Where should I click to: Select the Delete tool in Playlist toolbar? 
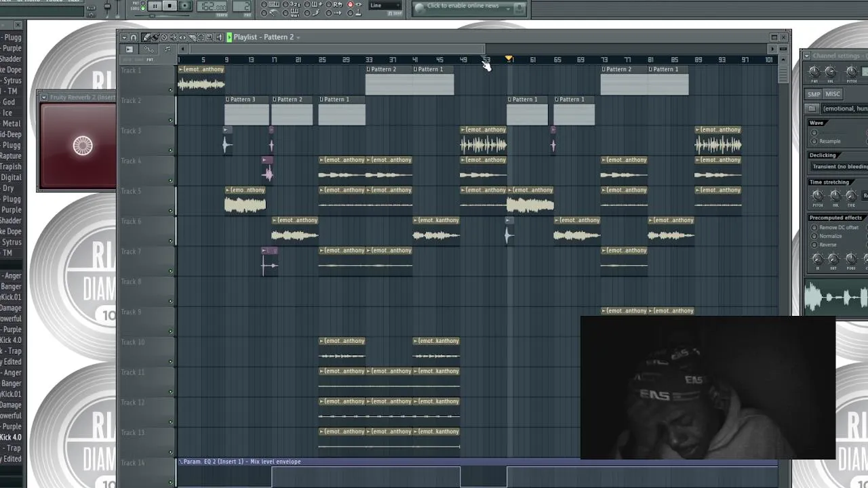point(164,37)
